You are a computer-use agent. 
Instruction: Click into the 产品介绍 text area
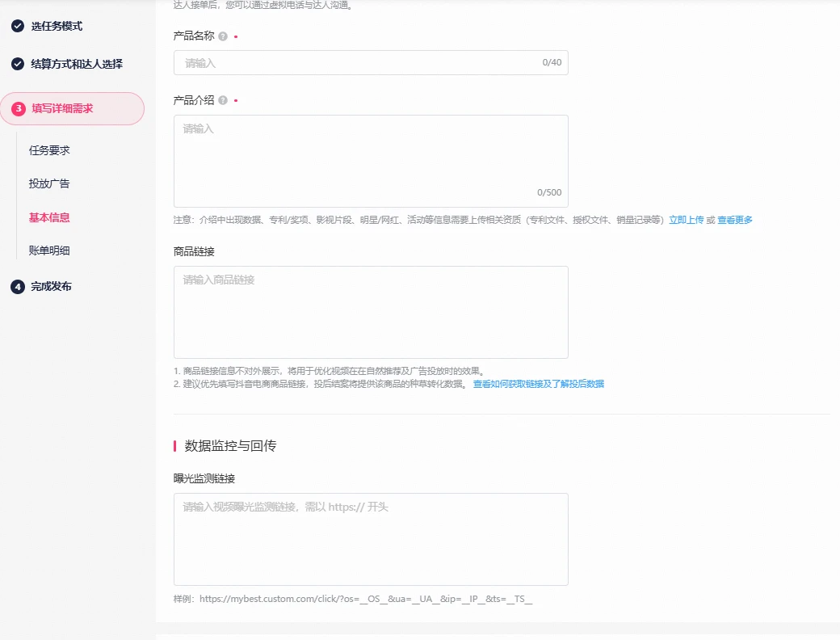coord(371,161)
